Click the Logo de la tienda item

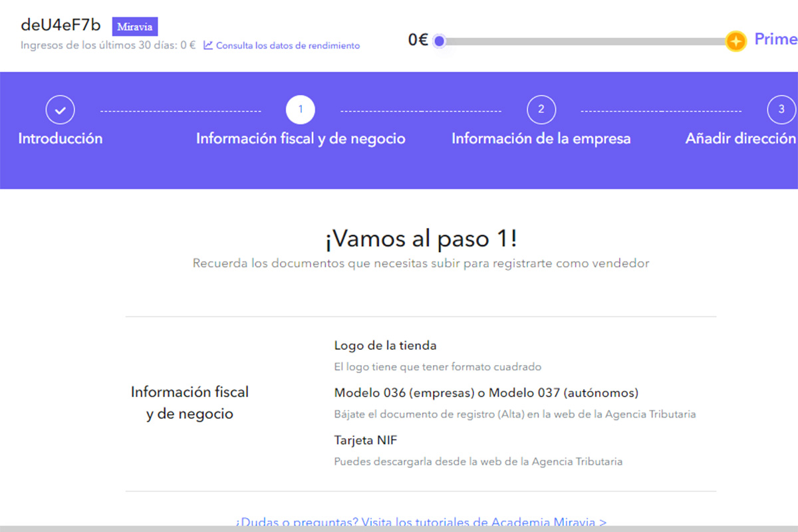(x=385, y=346)
